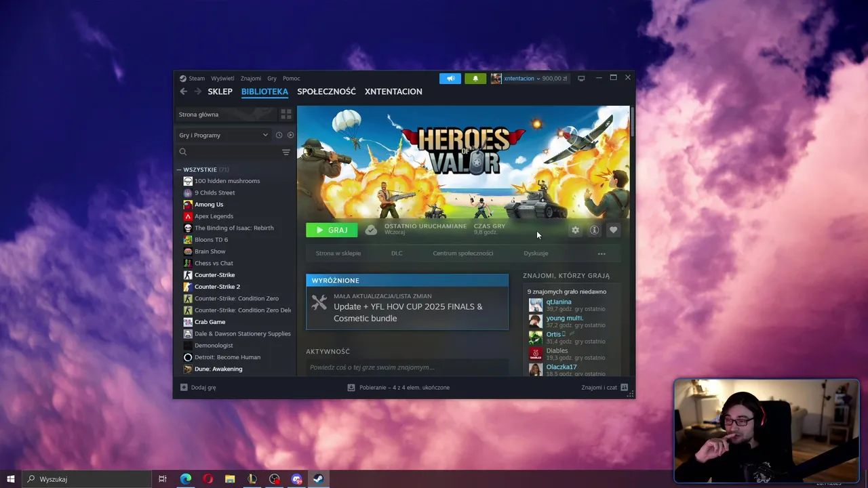Click Big Picture mode monitor icon
868x488 pixels.
(x=581, y=79)
